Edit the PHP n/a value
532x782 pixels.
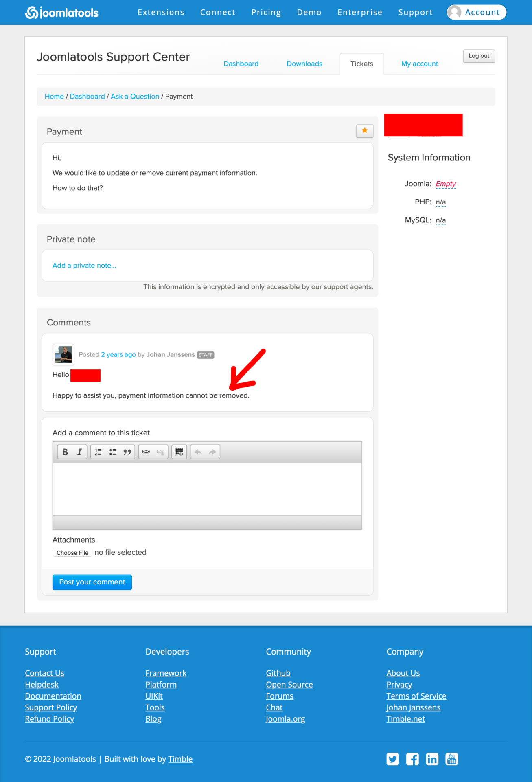[441, 202]
